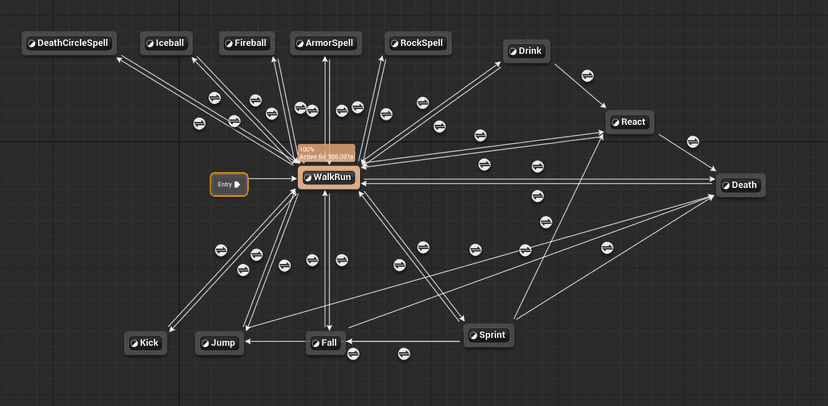Screen dimensions: 828x406
Task: Click the transition rule icon between Drink and React
Action: tap(588, 75)
